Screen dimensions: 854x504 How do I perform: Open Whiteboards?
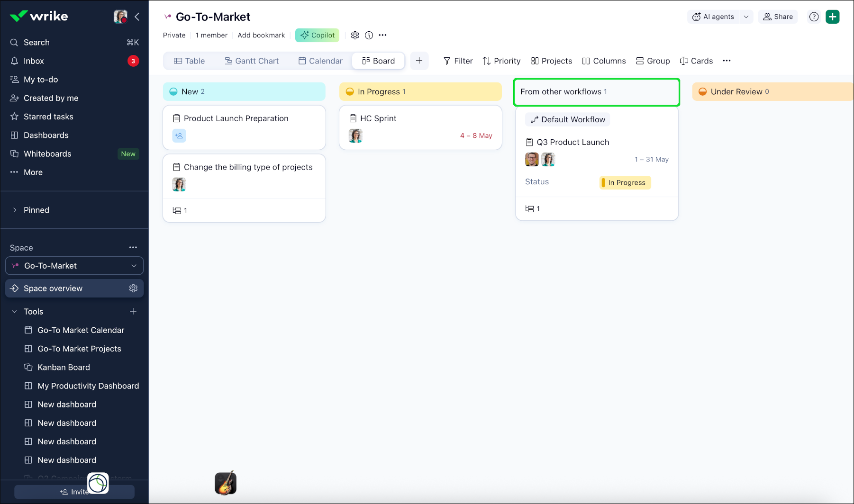[74, 153]
